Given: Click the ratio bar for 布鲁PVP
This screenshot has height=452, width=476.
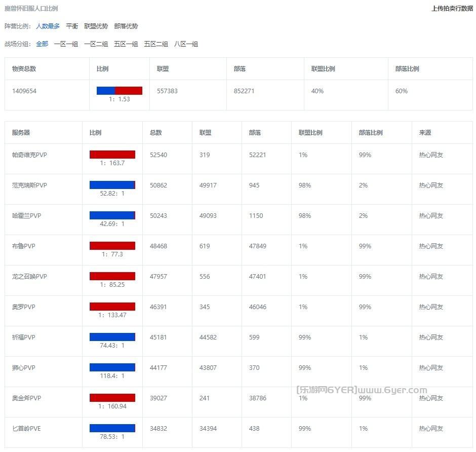Looking at the screenshot, I should point(112,246).
